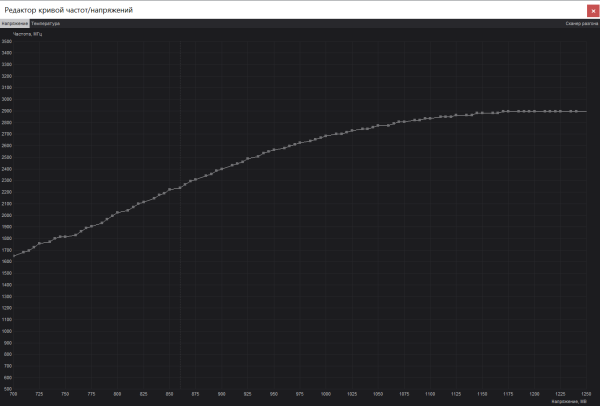Switch to the Температура tab
Image resolution: width=600 pixels, height=406 pixels.
tap(45, 22)
